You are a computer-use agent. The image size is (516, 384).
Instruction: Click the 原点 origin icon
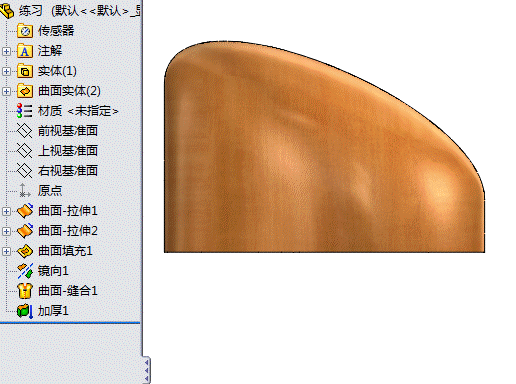tap(25, 191)
